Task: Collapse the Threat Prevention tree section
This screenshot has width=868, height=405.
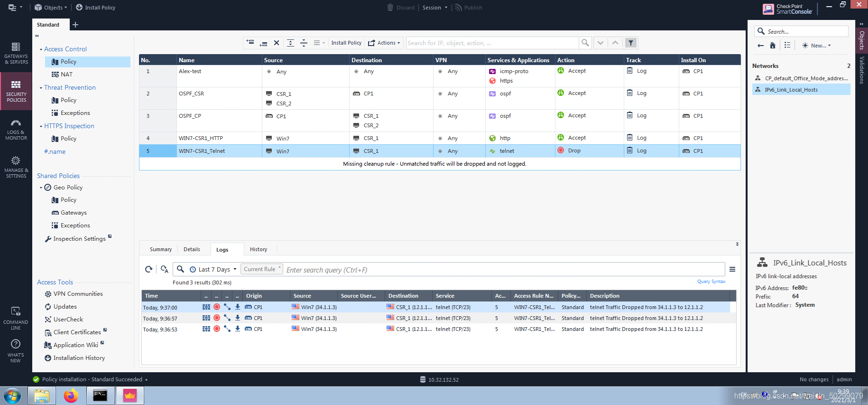Action: (x=41, y=88)
